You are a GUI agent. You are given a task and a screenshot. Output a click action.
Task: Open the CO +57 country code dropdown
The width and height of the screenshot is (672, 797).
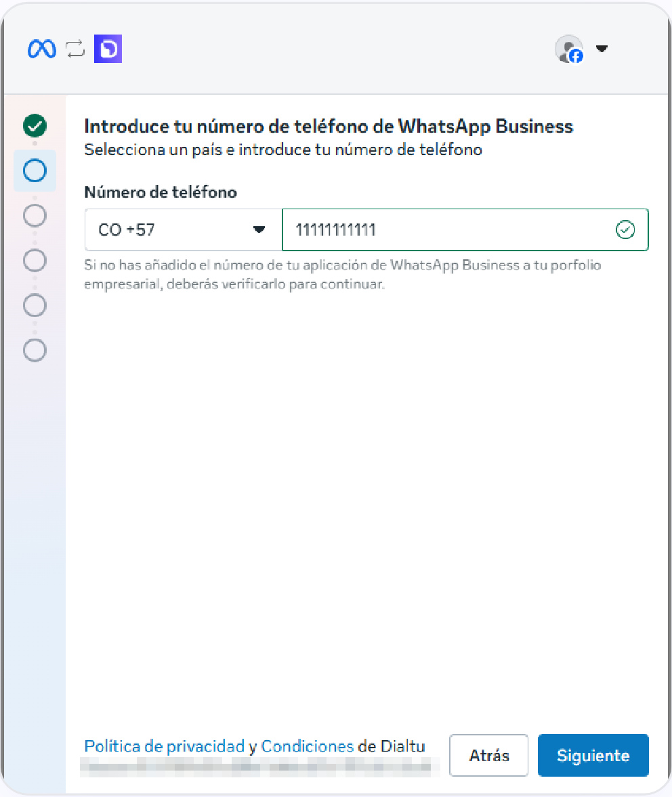coord(184,230)
